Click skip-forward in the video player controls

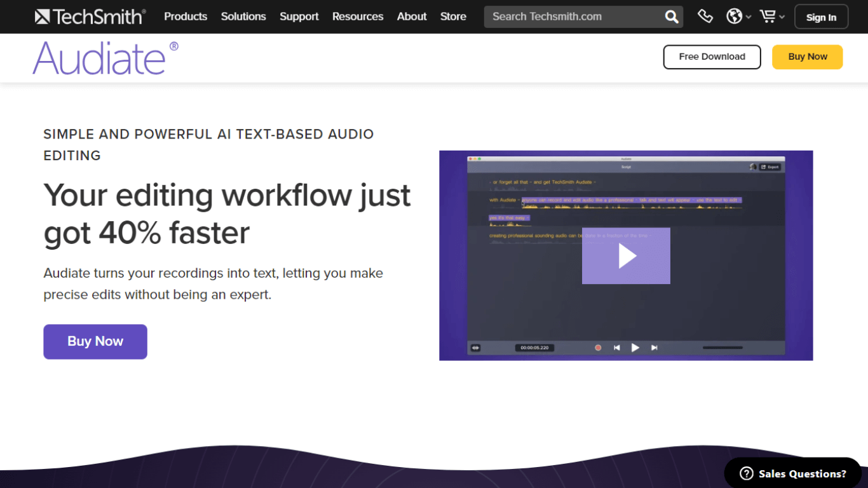654,348
